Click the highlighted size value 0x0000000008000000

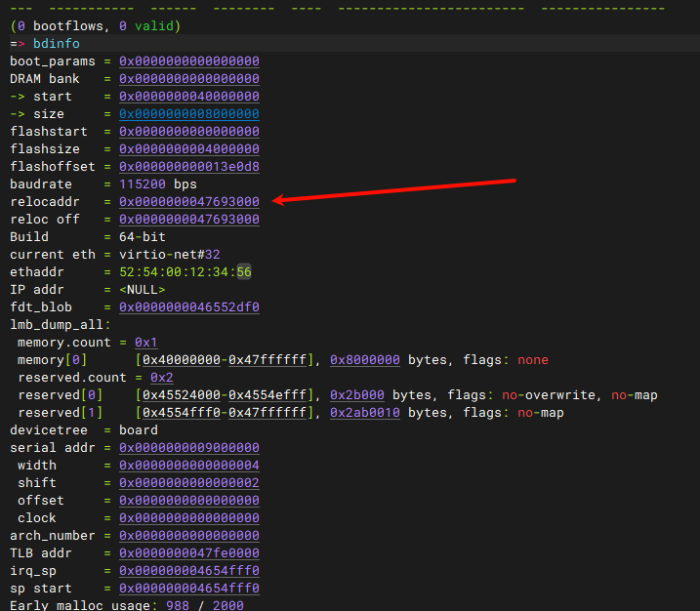(x=189, y=114)
